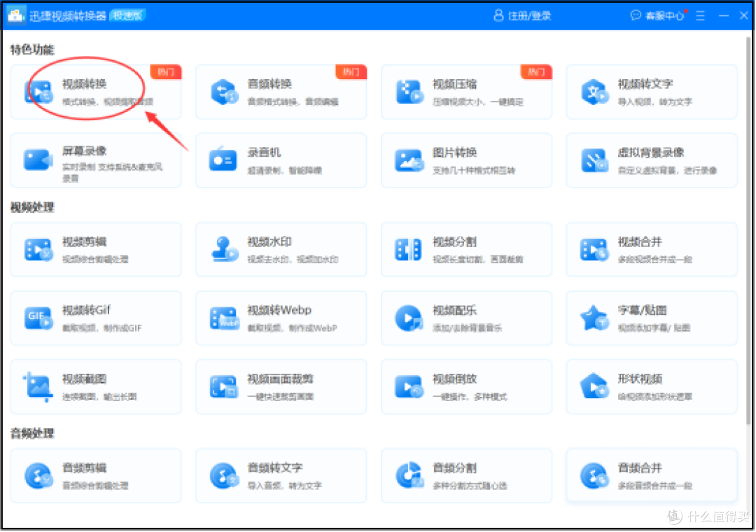Open the hamburger menu in title bar
The image size is (756, 532).
pyautogui.click(x=701, y=16)
